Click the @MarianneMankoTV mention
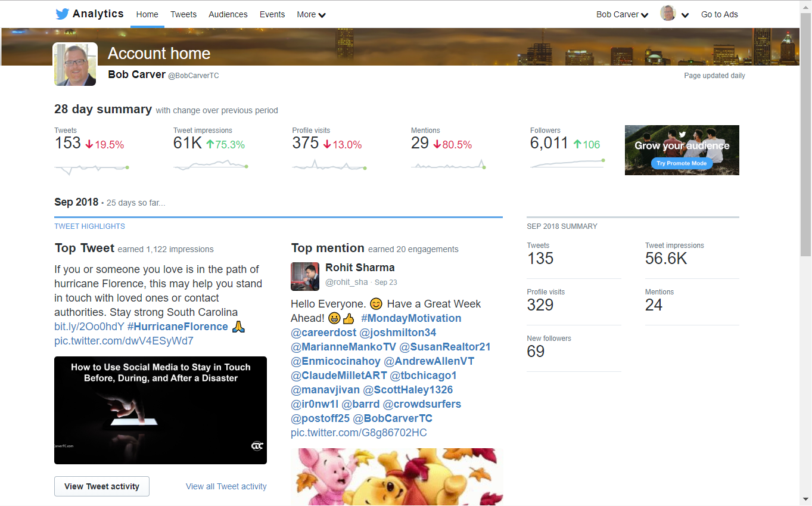Viewport: 812px width, 506px height. coord(344,347)
